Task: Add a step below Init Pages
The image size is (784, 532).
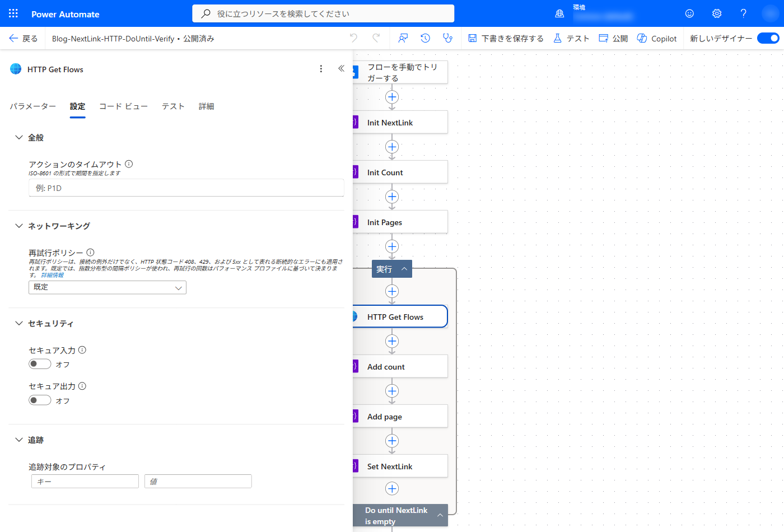Action: coord(392,246)
